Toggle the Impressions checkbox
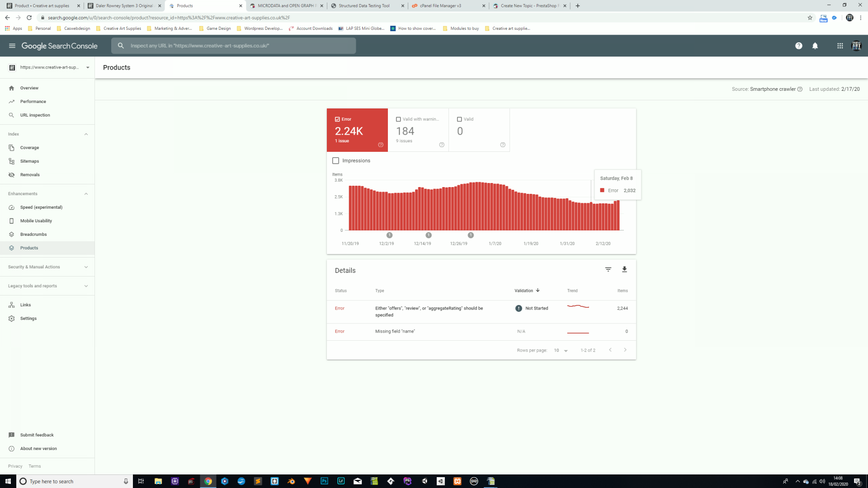 tap(335, 160)
